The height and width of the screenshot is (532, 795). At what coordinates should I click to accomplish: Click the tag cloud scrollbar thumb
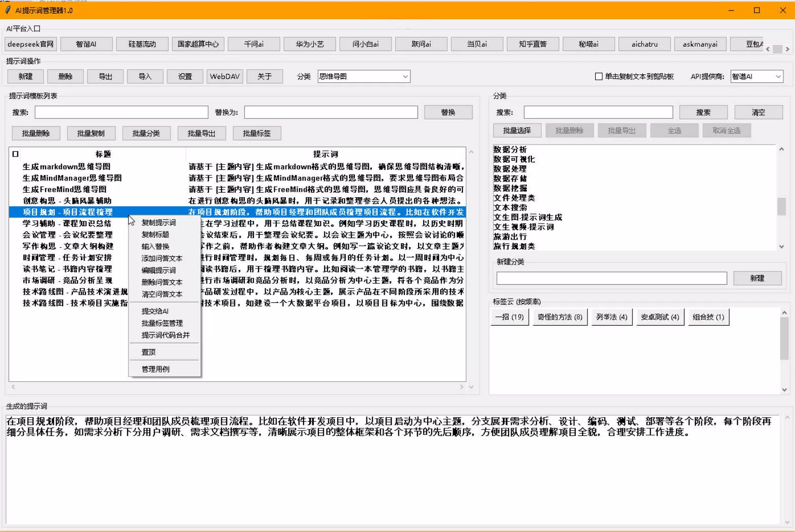coord(784,338)
